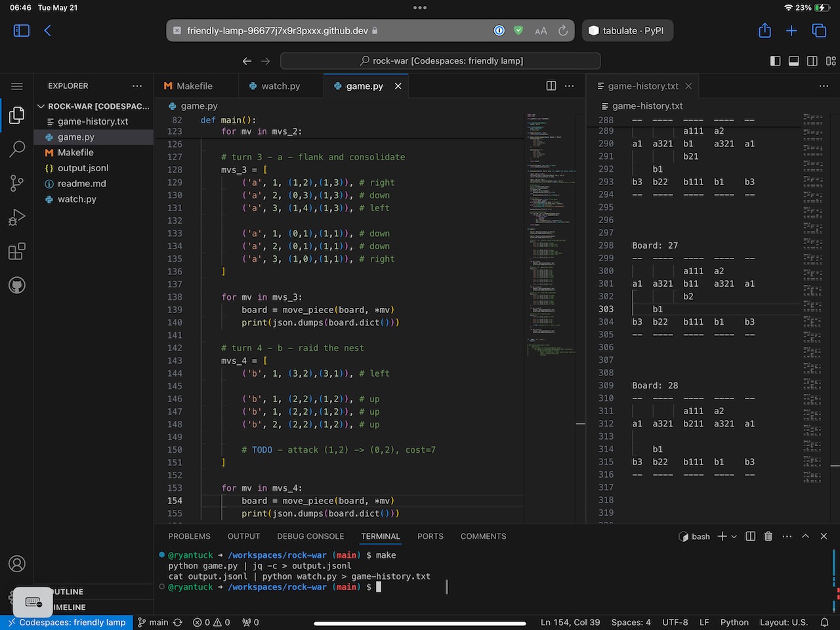Click the Python language mode indicator
Viewport: 840px width, 630px height.
pos(734,622)
